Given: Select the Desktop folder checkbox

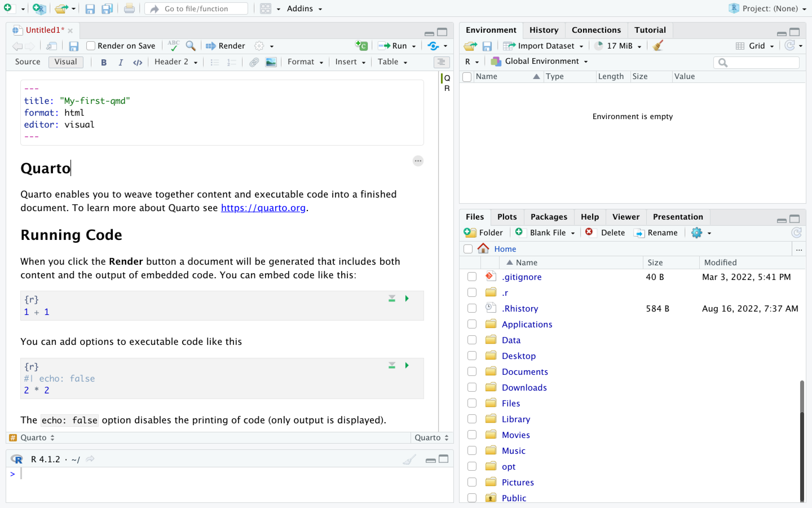Looking at the screenshot, I should [472, 356].
